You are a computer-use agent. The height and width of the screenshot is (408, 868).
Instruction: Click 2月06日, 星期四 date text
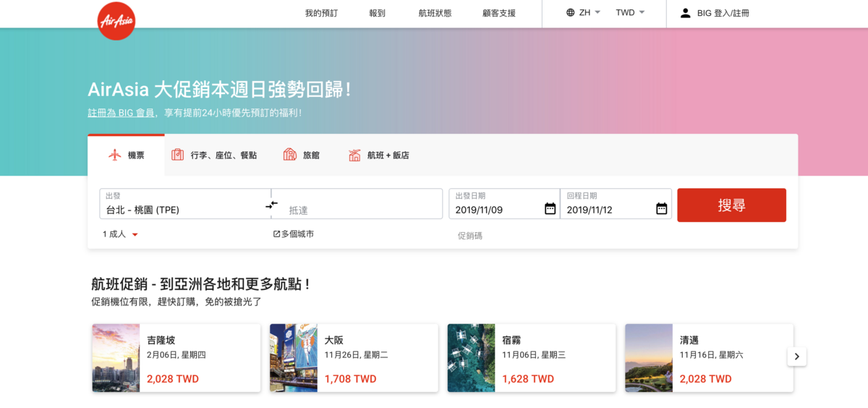click(x=176, y=355)
